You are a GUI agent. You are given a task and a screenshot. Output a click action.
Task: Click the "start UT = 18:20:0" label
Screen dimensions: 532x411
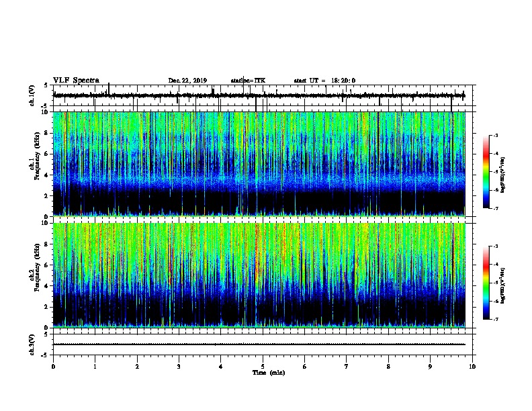(x=324, y=81)
